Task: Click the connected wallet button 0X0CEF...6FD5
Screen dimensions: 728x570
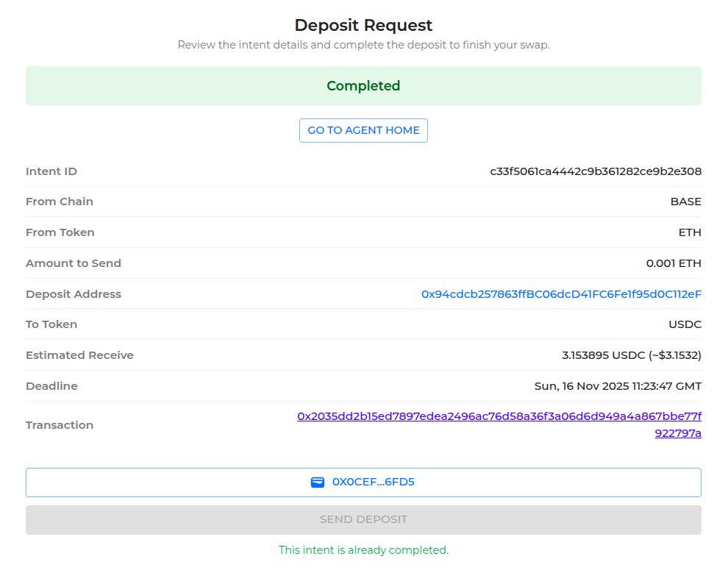Action: (363, 482)
